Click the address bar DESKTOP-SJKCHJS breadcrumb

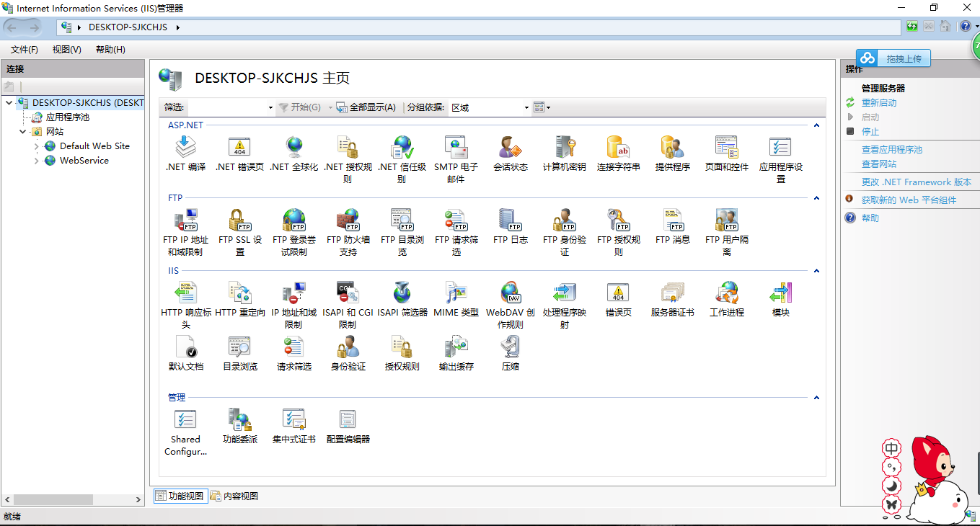pyautogui.click(x=128, y=27)
